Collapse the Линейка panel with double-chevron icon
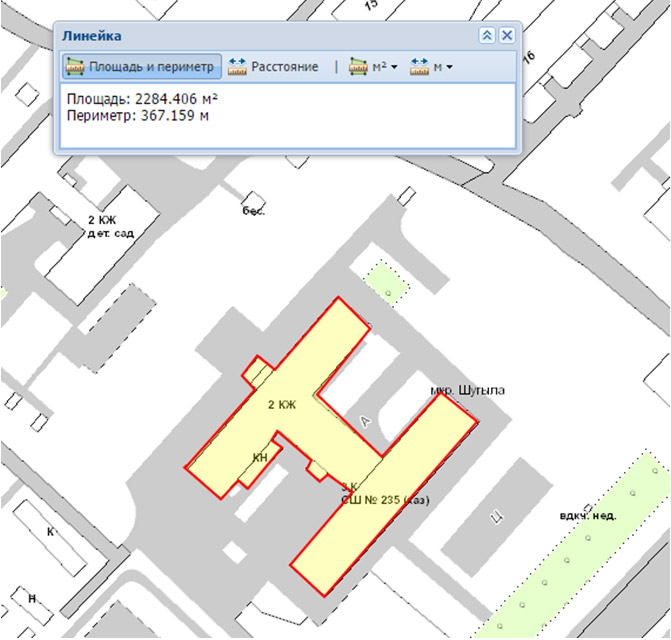Viewport: 671px width, 640px height. point(487,35)
